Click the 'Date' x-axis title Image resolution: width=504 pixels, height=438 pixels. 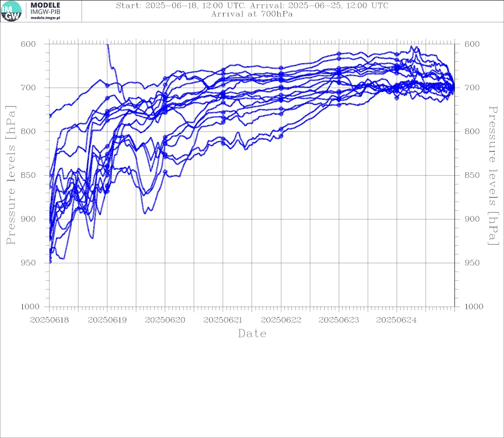[x=252, y=333]
